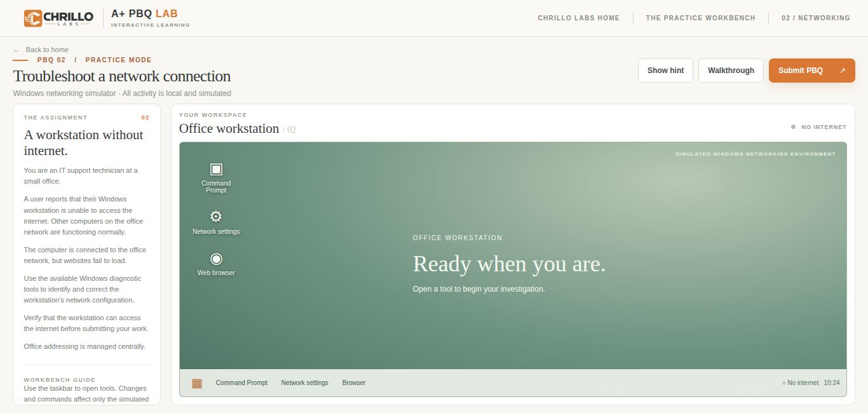This screenshot has height=413, width=868.
Task: Click The Assignment panel label
Action: coord(55,118)
